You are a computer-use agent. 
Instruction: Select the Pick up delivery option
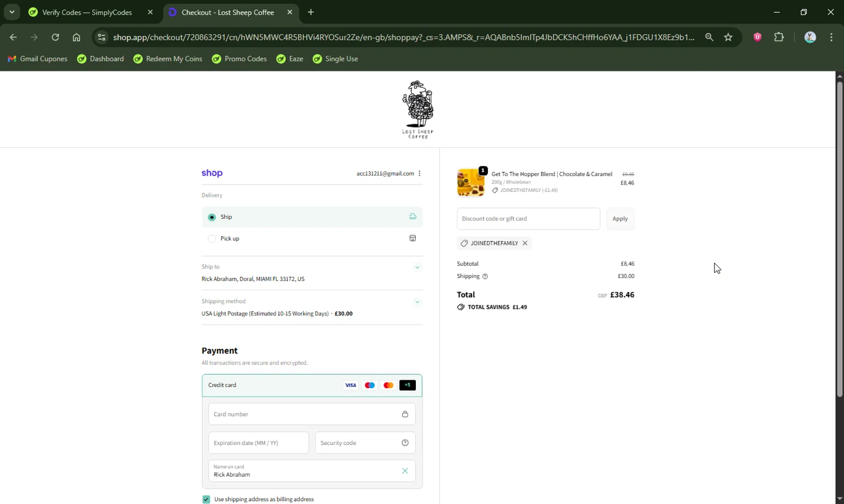pyautogui.click(x=312, y=238)
